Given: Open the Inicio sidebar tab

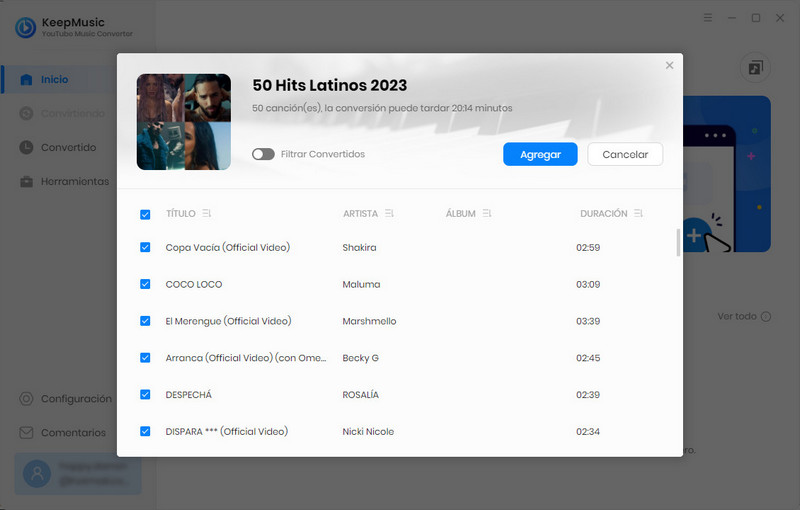Looking at the screenshot, I should point(59,80).
